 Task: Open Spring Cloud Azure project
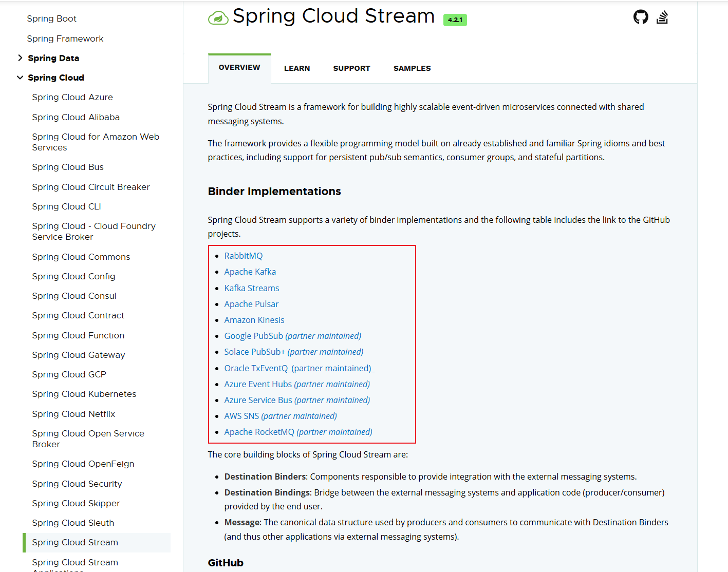[x=72, y=97]
